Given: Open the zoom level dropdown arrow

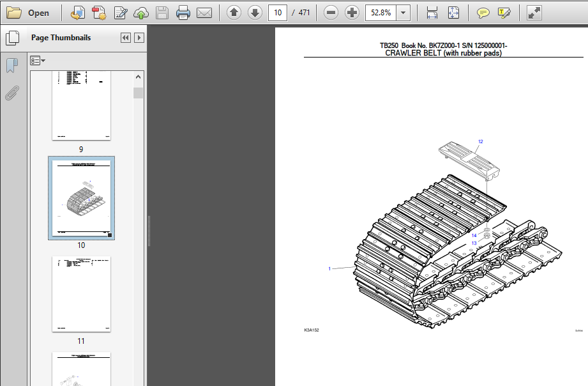Looking at the screenshot, I should click(x=403, y=13).
